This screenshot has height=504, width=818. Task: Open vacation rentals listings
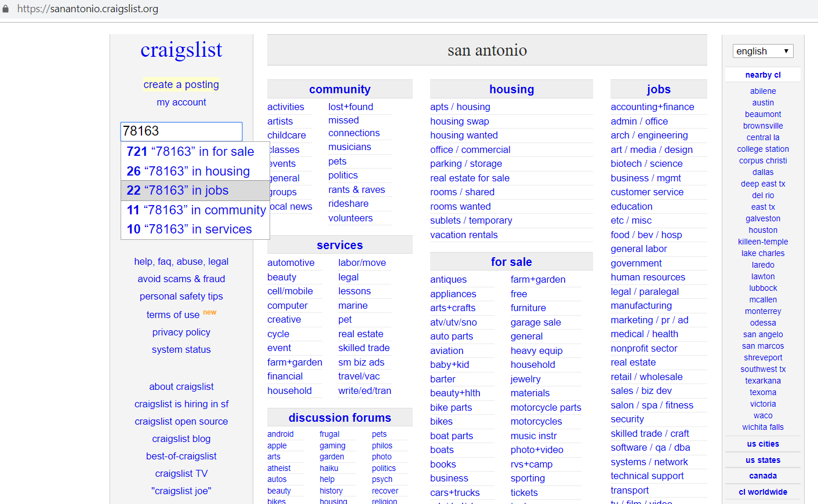464,235
